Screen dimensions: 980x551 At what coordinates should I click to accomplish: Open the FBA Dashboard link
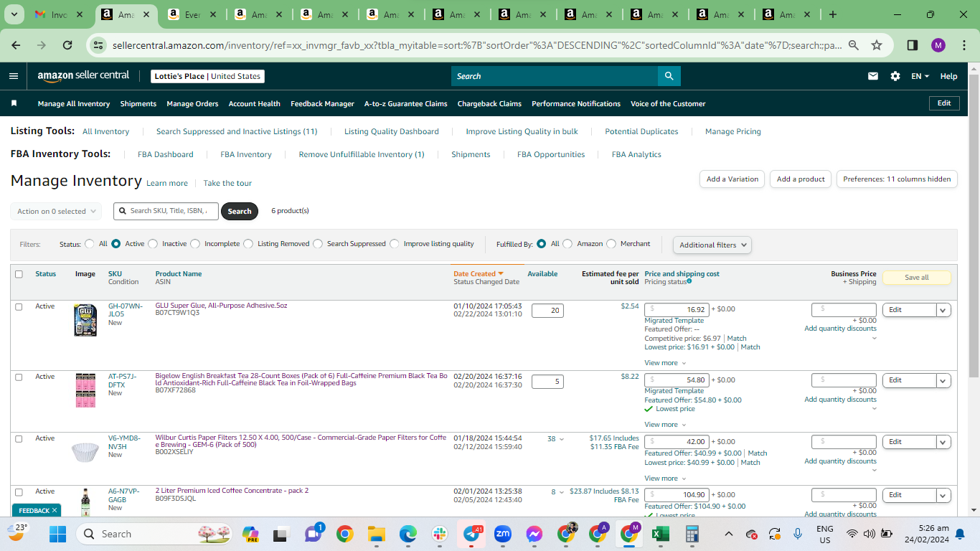(x=166, y=154)
